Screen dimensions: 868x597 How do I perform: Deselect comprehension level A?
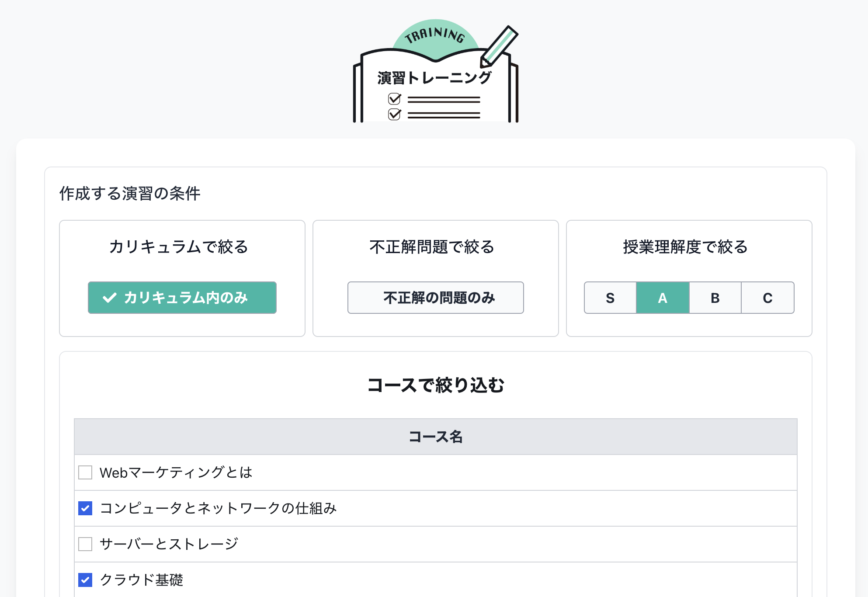pyautogui.click(x=662, y=298)
